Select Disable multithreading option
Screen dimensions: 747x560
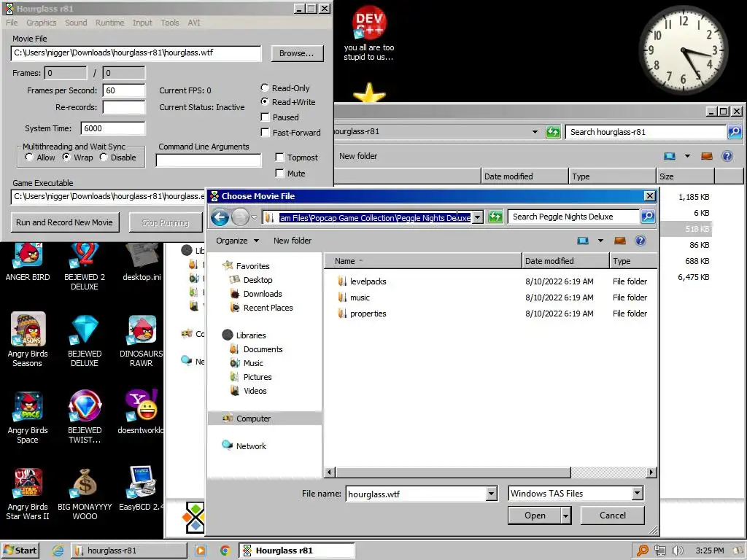click(104, 157)
